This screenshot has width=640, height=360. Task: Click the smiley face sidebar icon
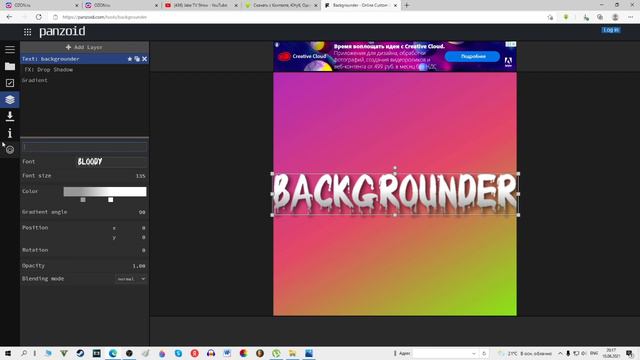[x=10, y=150]
